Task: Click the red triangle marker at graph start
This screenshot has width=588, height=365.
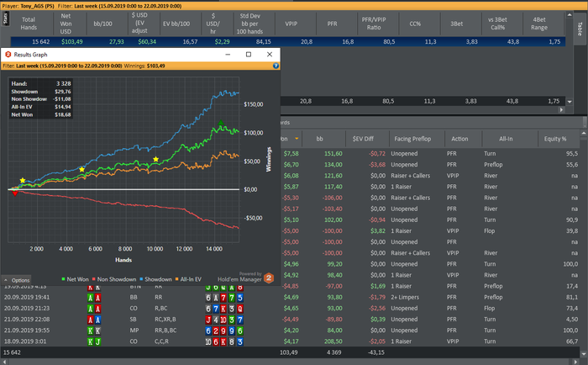Action: [14, 193]
